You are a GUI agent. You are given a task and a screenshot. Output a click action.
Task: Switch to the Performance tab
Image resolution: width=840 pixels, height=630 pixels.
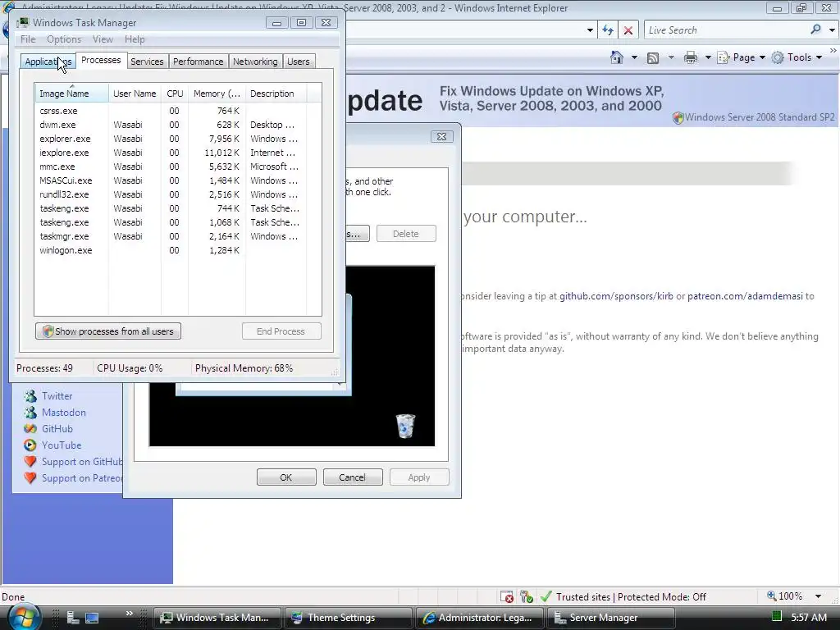pyautogui.click(x=199, y=62)
